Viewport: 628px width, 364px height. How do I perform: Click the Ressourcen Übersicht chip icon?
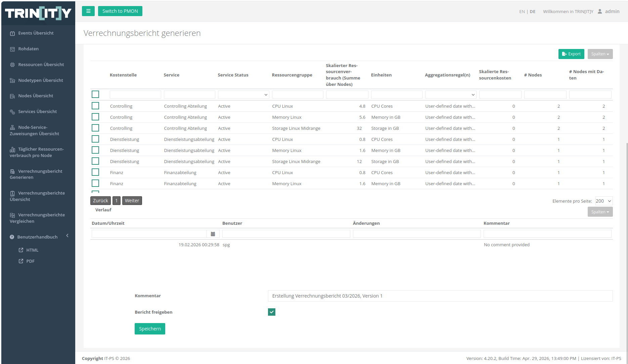click(12, 65)
